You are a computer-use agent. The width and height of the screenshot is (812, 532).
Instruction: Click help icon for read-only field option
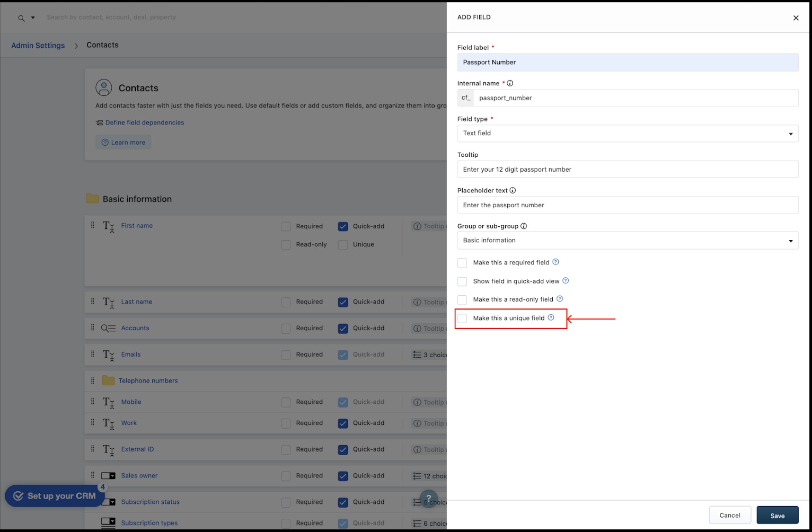pos(560,299)
